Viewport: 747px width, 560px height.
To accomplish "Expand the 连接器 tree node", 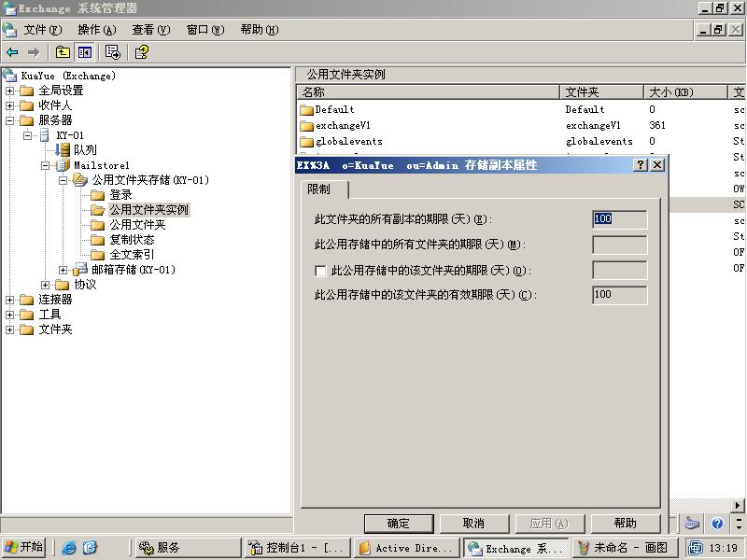I will (9, 300).
